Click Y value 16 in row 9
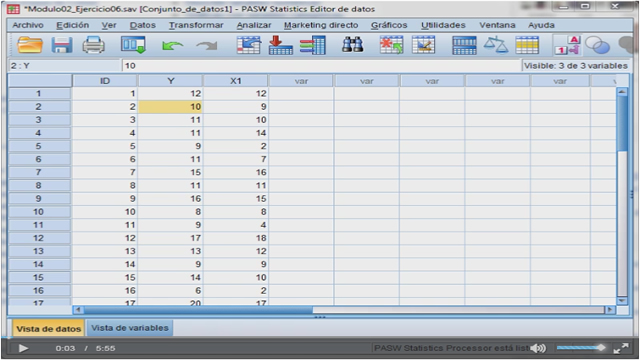This screenshot has height=360, width=640. 171,199
